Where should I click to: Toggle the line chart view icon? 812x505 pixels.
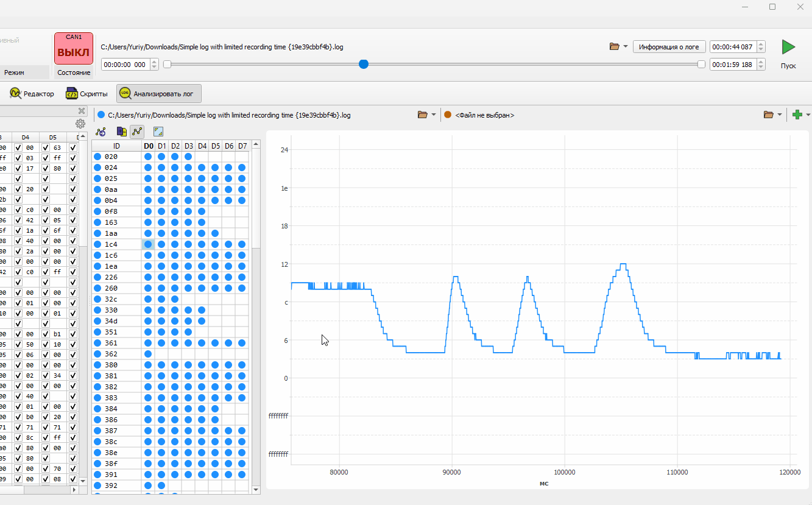(x=137, y=131)
